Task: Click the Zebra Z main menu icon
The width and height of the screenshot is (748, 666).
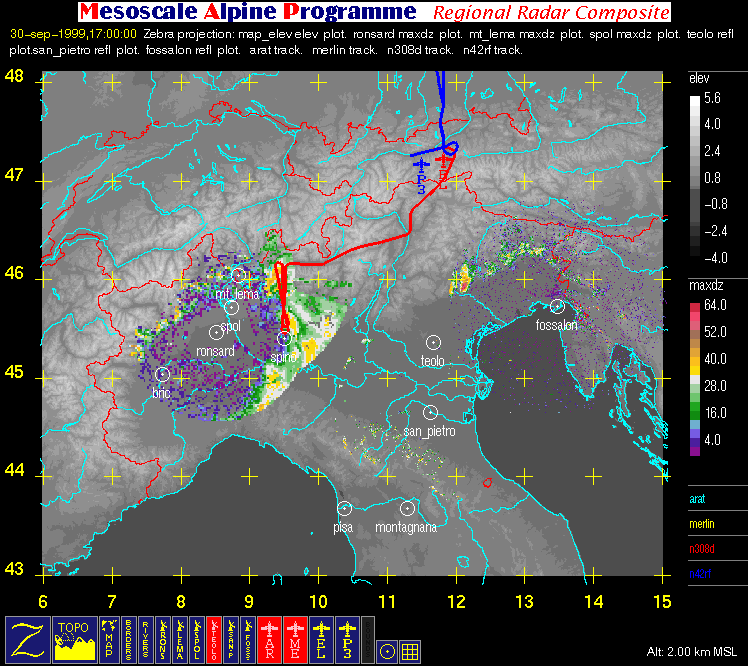Action: 25,639
